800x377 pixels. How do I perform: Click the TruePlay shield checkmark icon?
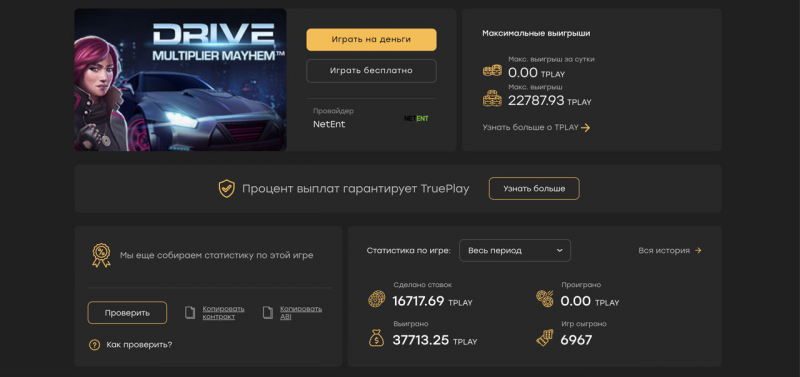pos(227,189)
